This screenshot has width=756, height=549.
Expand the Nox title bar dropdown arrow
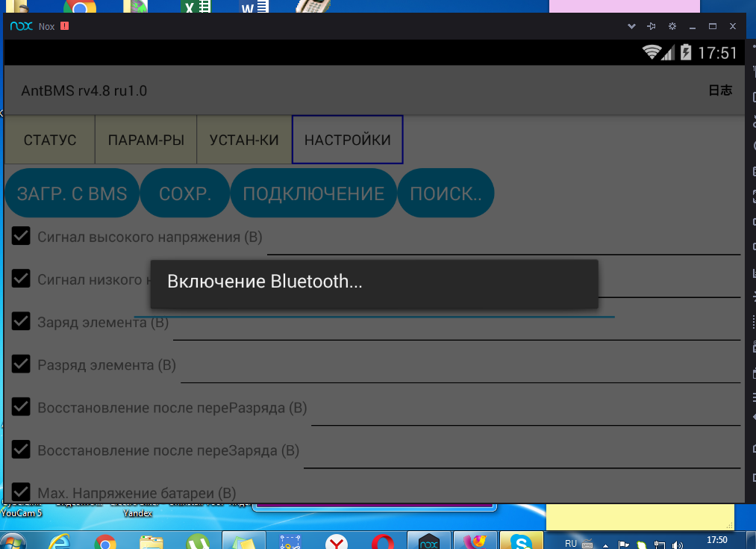coord(631,26)
